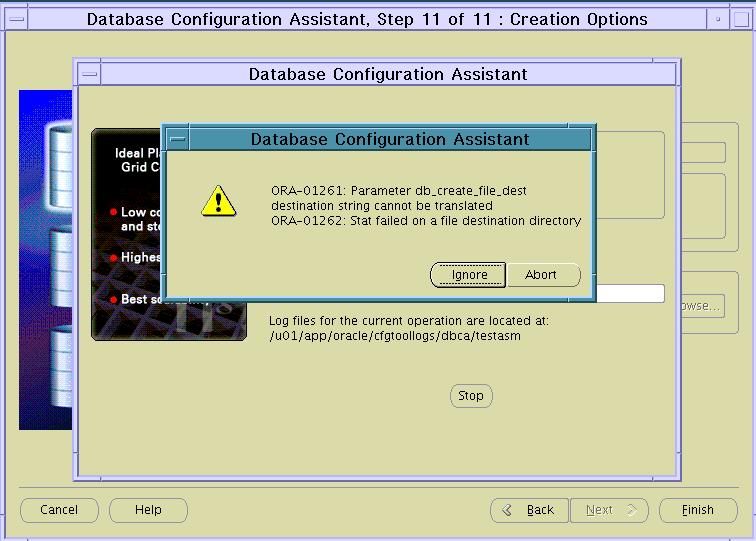Click the back arrow icon beside Back
Screen dimensions: 756x541
pyautogui.click(x=507, y=510)
